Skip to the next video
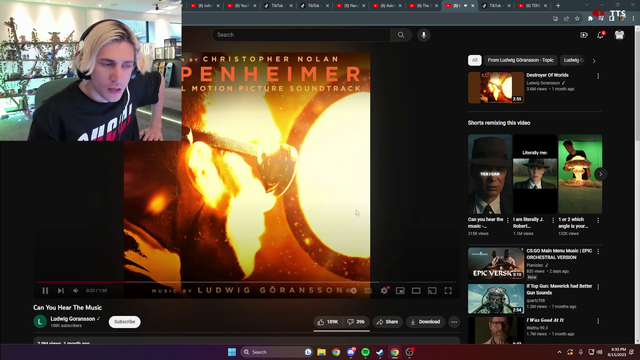This screenshot has height=360, width=640. coord(61,291)
